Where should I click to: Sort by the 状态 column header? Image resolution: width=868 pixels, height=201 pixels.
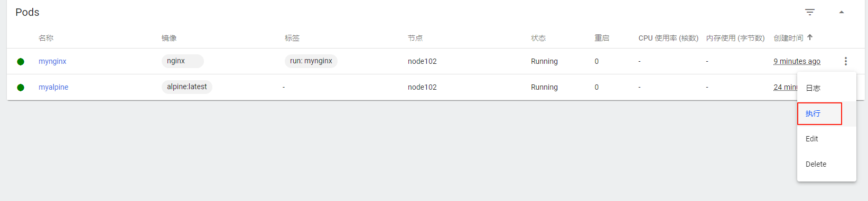click(538, 38)
